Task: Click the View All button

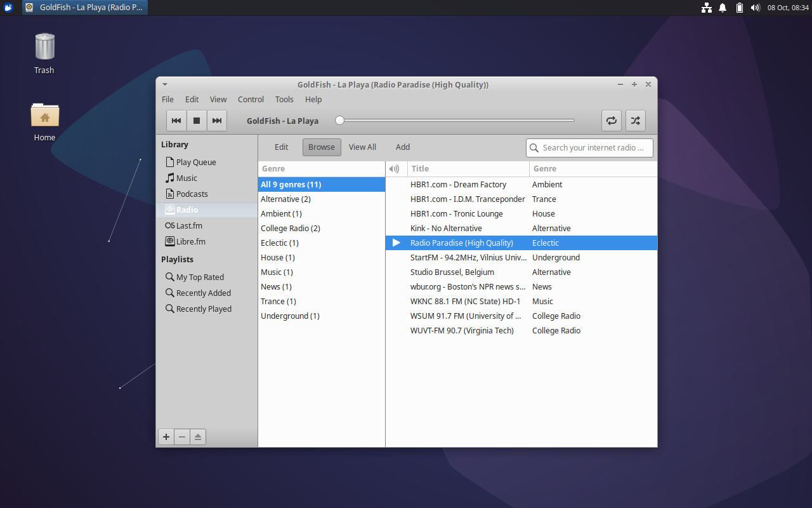Action: (362, 147)
